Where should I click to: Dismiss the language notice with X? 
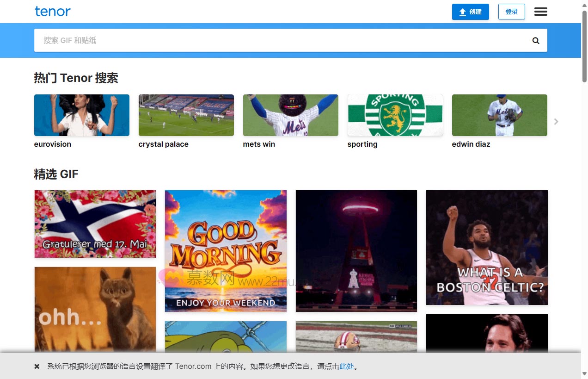pos(37,367)
